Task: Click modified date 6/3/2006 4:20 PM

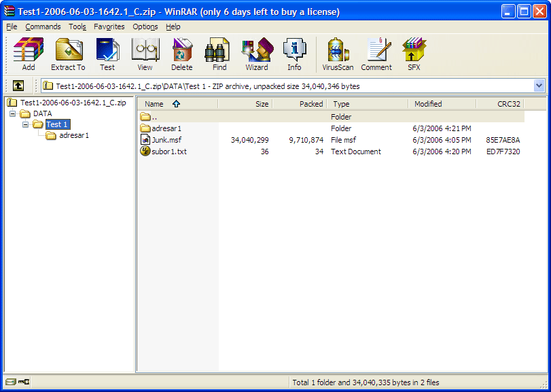Action: coord(442,152)
